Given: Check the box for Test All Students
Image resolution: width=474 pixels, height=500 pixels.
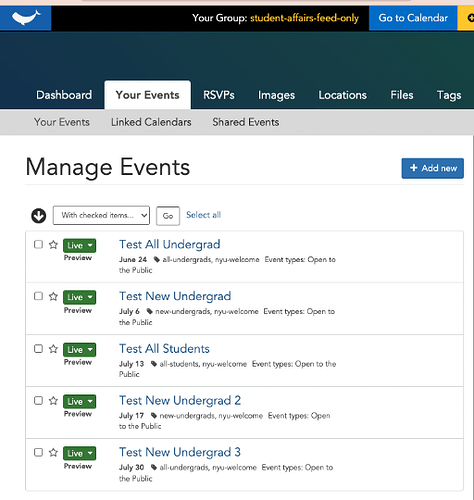Looking at the screenshot, I should 39,349.
